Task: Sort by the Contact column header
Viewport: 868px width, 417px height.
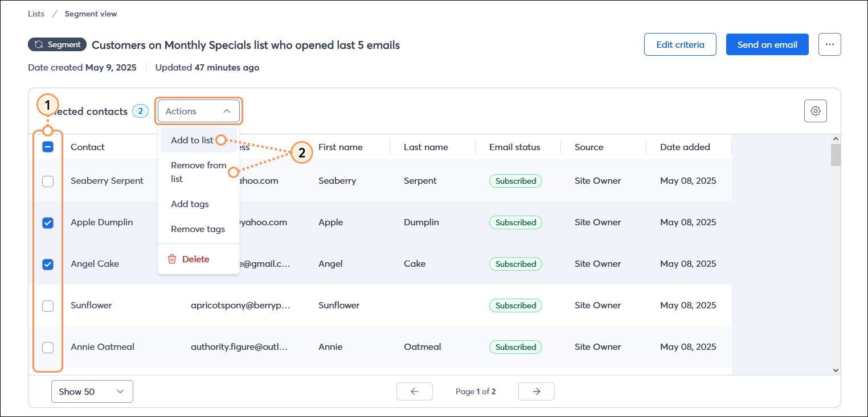Action: tap(88, 147)
